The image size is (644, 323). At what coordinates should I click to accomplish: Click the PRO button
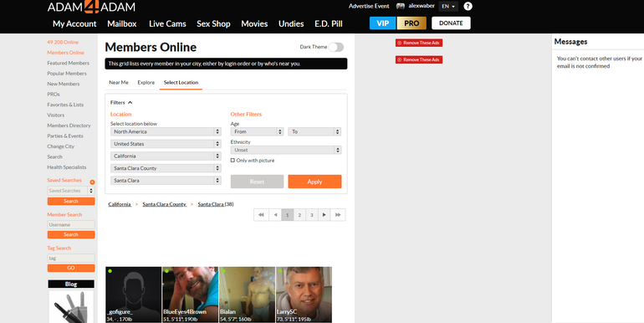click(x=411, y=23)
